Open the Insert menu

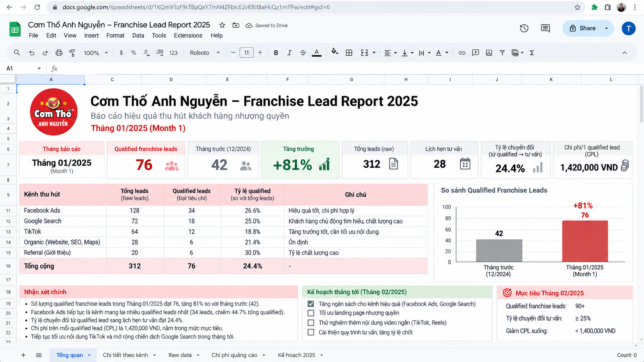(x=91, y=35)
